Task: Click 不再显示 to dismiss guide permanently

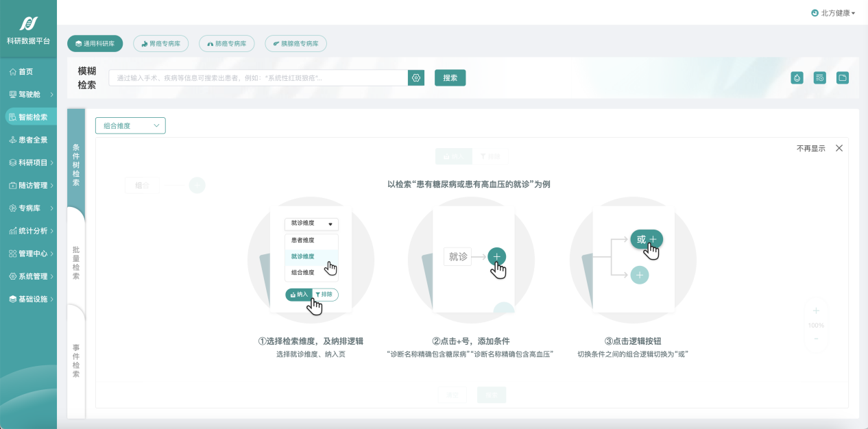Action: [810, 148]
